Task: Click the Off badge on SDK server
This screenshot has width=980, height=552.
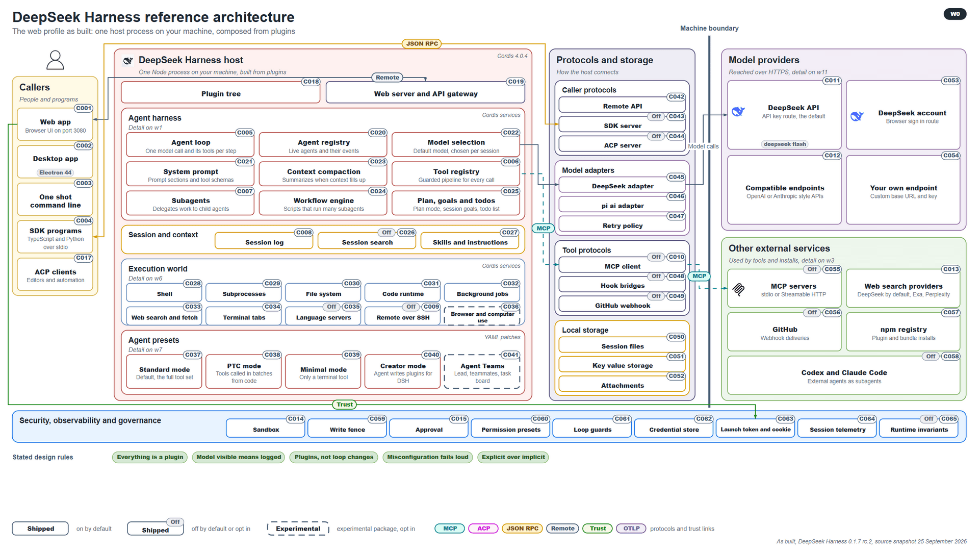Action: 656,117
